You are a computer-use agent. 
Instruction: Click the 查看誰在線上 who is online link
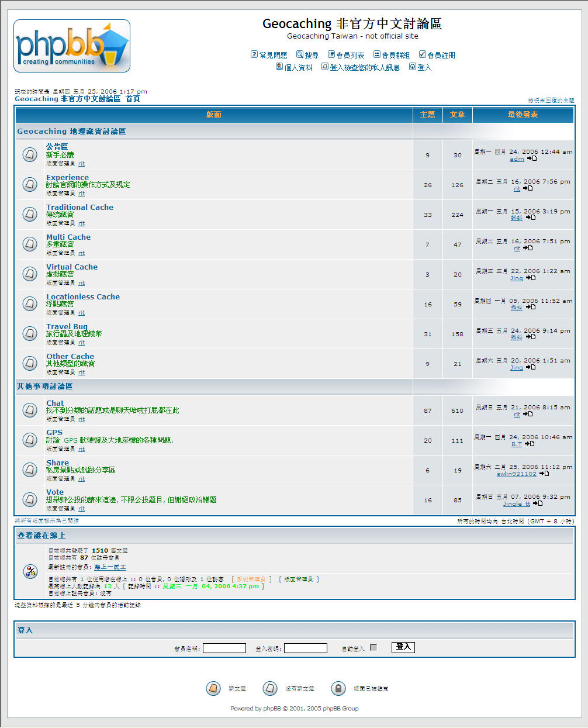pyautogui.click(x=41, y=535)
